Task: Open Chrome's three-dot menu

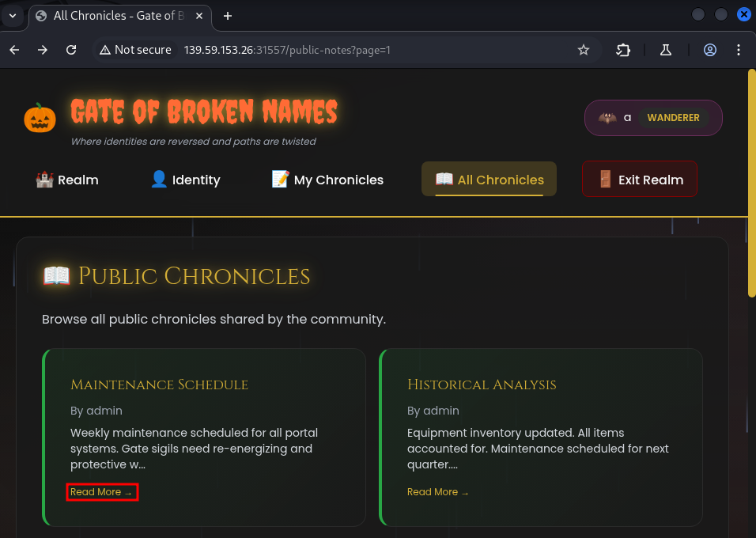Action: pyautogui.click(x=739, y=50)
